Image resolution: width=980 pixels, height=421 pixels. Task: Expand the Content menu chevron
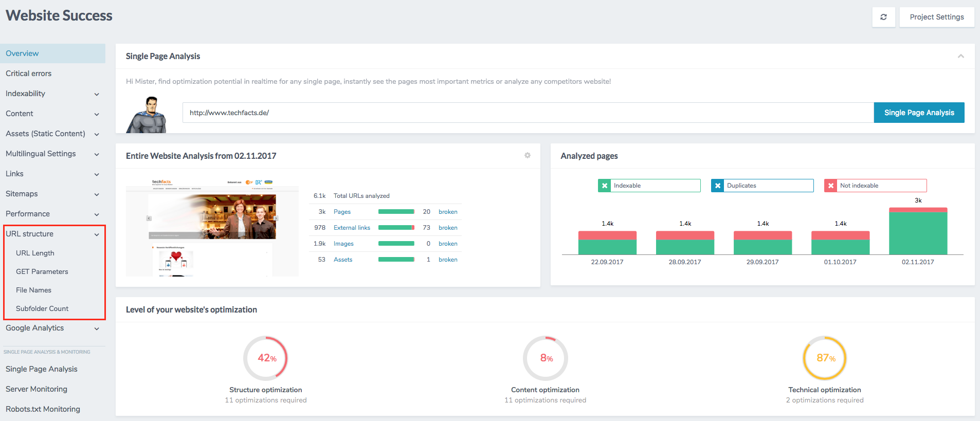point(97,114)
